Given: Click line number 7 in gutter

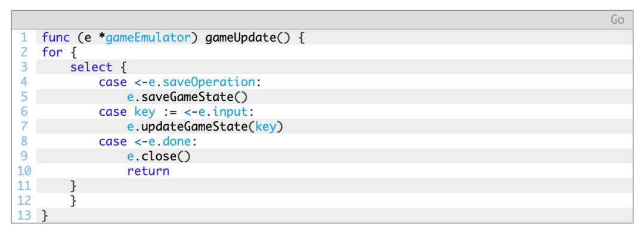Looking at the screenshot, I should (24, 127).
